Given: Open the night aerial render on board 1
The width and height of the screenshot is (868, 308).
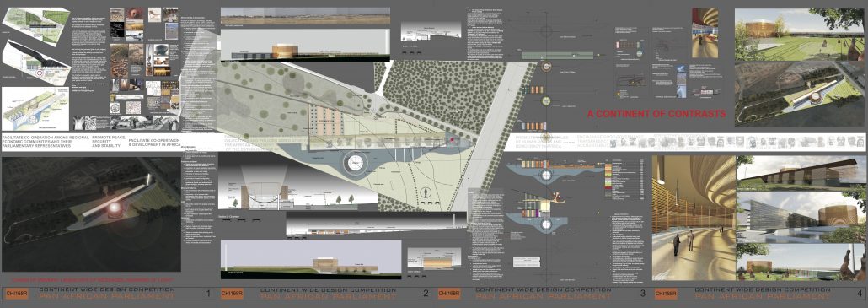Looking at the screenshot, I should tap(91, 214).
